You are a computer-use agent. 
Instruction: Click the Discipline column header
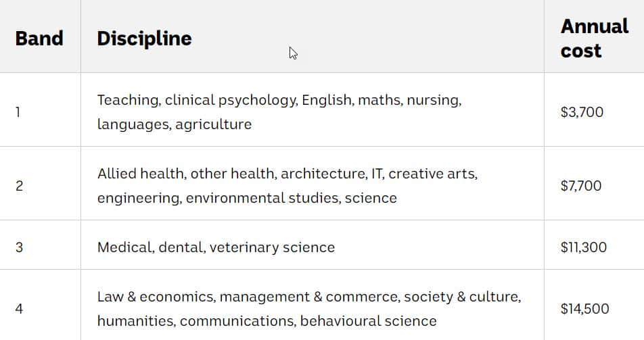coord(144,38)
